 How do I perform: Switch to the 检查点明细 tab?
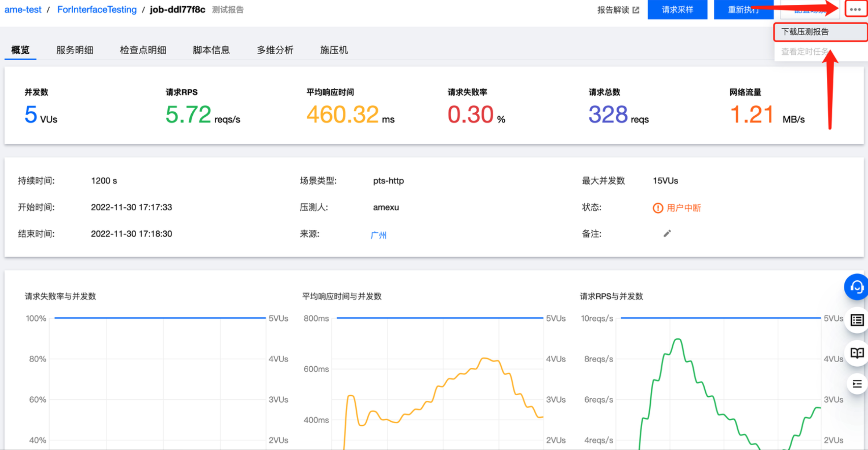click(143, 50)
